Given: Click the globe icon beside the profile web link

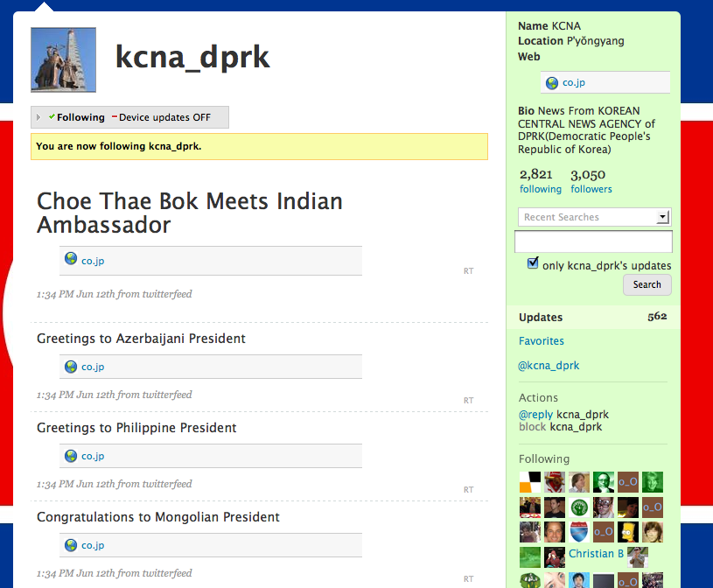Looking at the screenshot, I should 551,82.
